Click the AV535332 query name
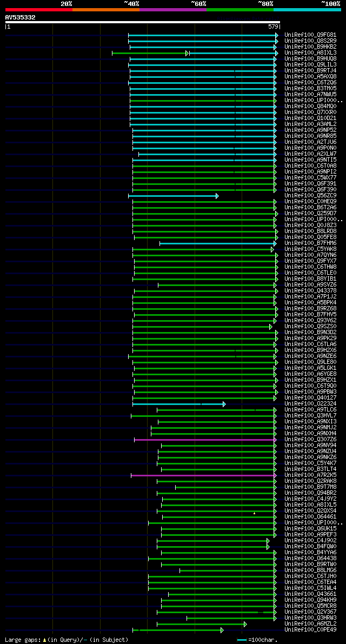Image resolution: width=346 pixels, height=644 pixels. [20, 17]
